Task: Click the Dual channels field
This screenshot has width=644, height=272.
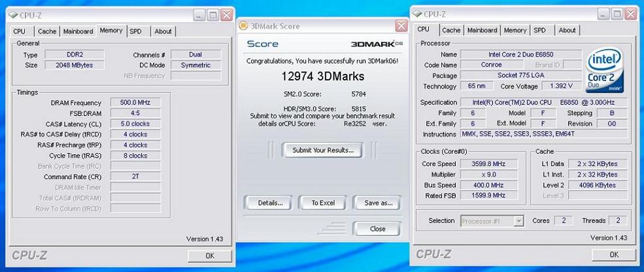Action: coord(195,54)
